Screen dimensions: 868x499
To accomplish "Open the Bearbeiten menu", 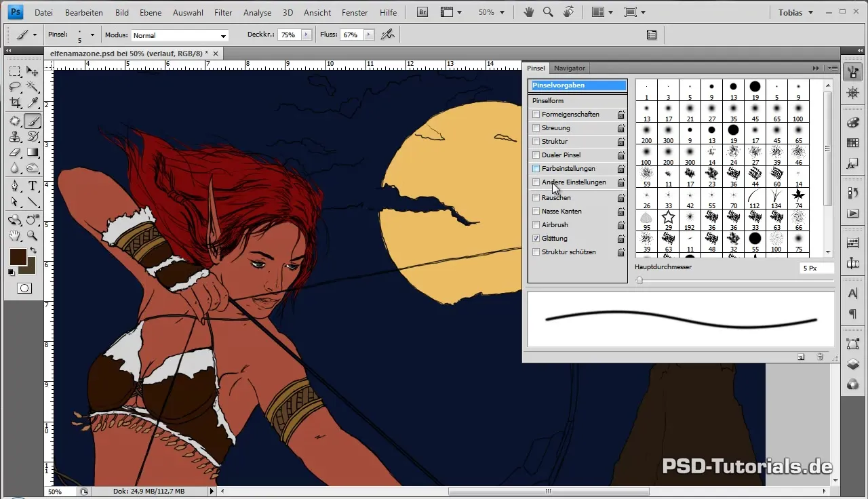I will 85,13.
